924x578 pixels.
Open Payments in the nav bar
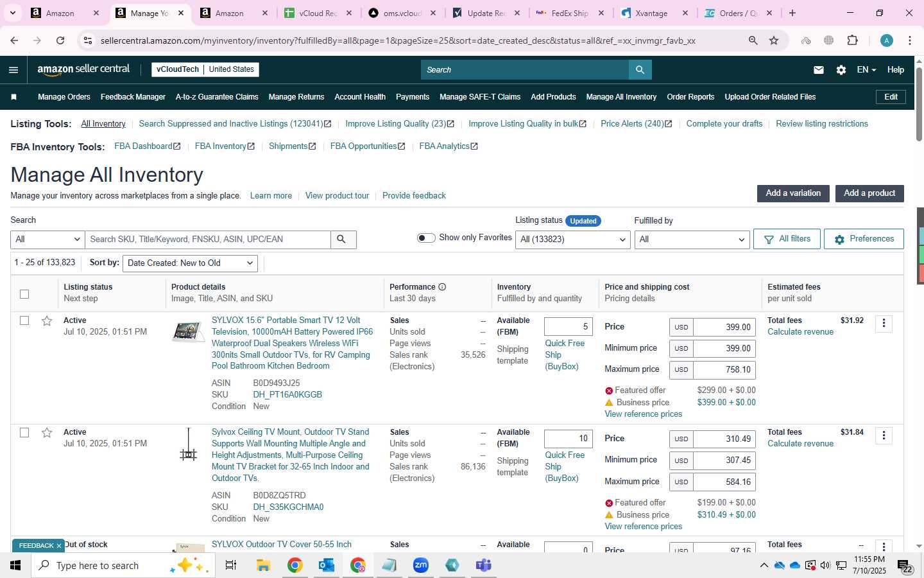(x=413, y=97)
